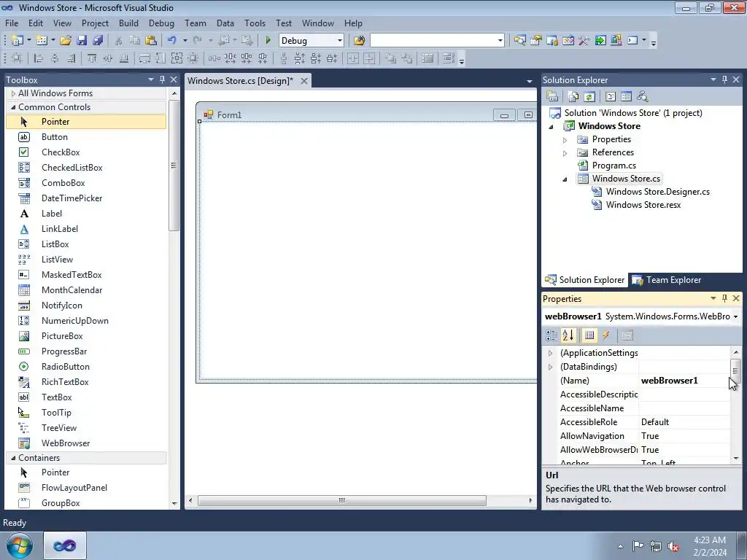Pick the PictureBox toolbox control
Screen dimensions: 747x560
(86, 335)
